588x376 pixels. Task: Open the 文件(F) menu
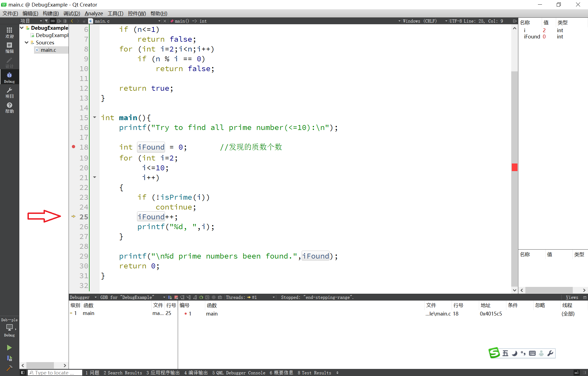click(10, 13)
